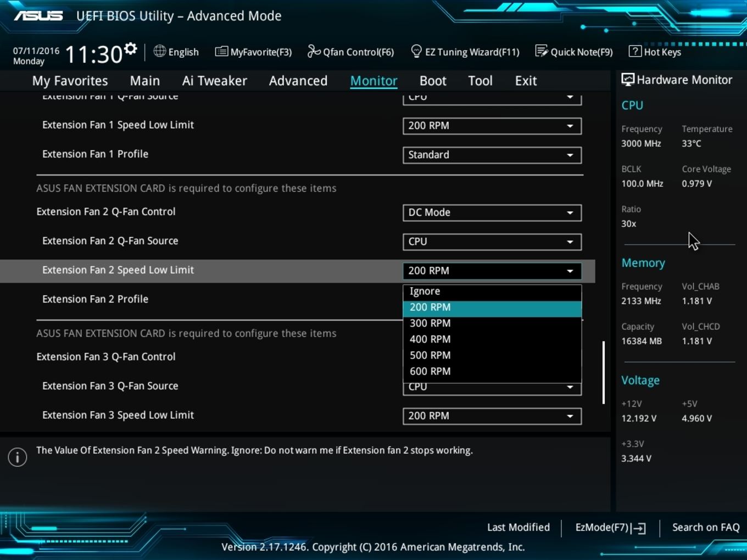
Task: Open the My Favorites tab
Action: tap(70, 81)
